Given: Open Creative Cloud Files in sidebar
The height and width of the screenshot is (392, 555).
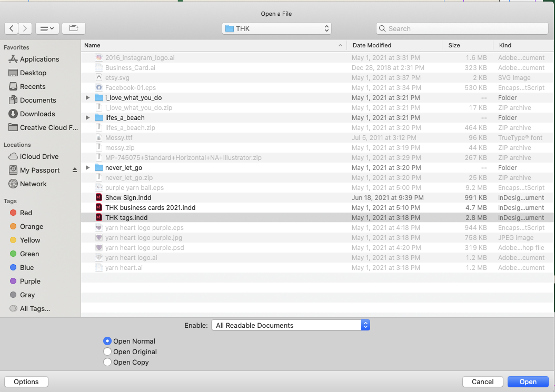Looking at the screenshot, I should (43, 128).
